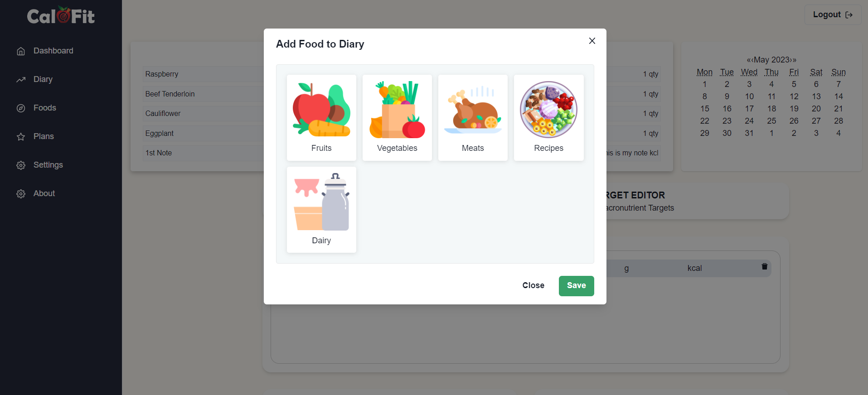This screenshot has height=395, width=868.
Task: Select the Plans star icon
Action: 21,136
